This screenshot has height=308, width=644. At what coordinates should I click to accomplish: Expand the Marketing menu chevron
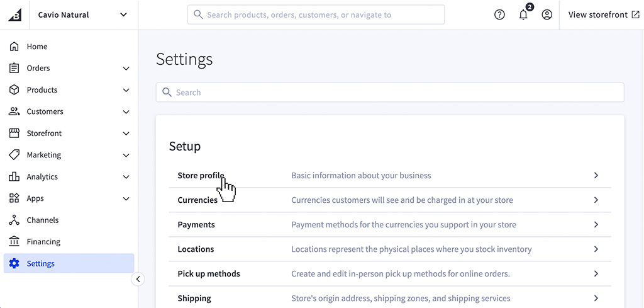(x=126, y=156)
